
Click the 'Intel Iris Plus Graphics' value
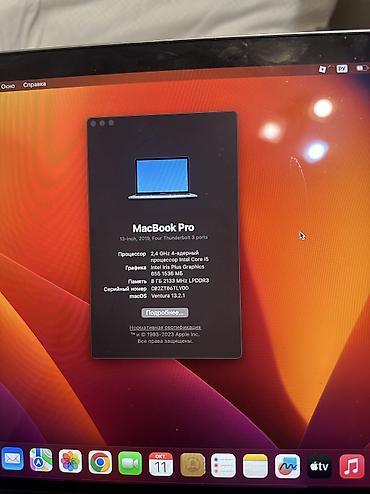click(x=177, y=267)
